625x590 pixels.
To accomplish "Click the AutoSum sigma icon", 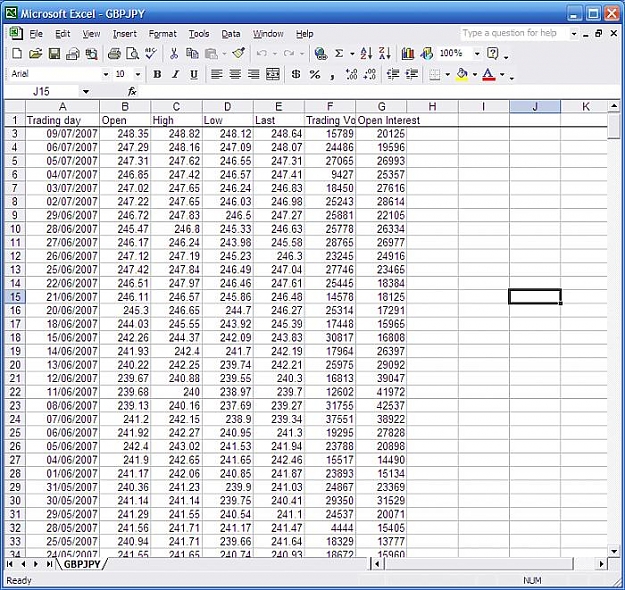I will tap(339, 53).
